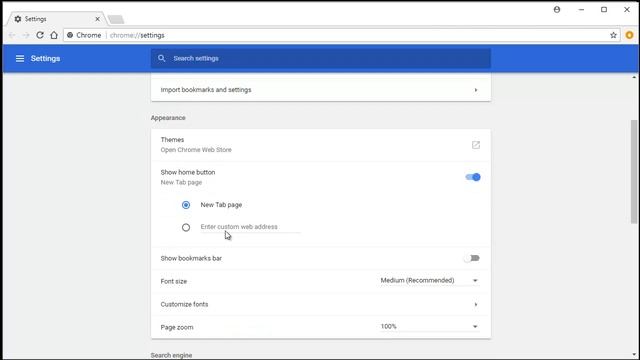
Task: Minimize the Chrome window
Action: (x=581, y=9)
